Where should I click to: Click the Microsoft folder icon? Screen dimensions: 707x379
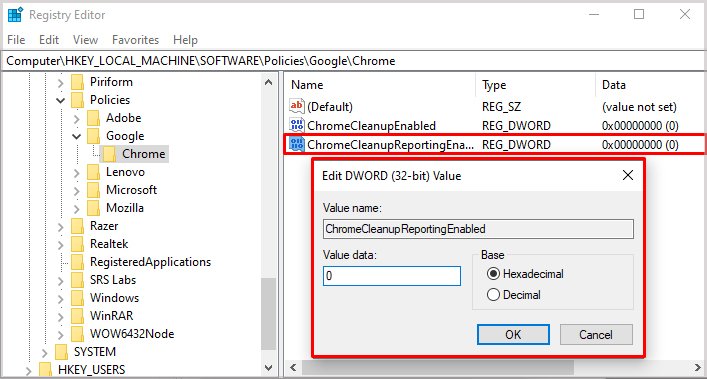click(x=93, y=190)
